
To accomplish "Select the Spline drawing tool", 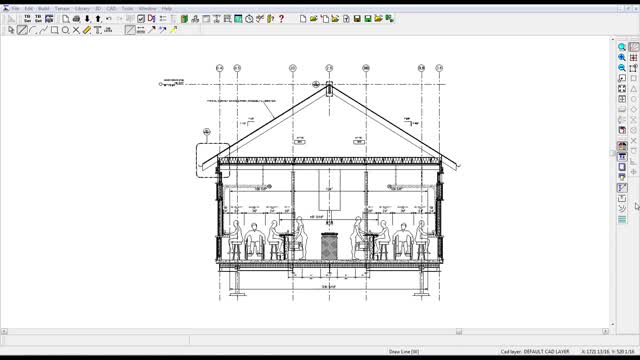I will click(44, 30).
